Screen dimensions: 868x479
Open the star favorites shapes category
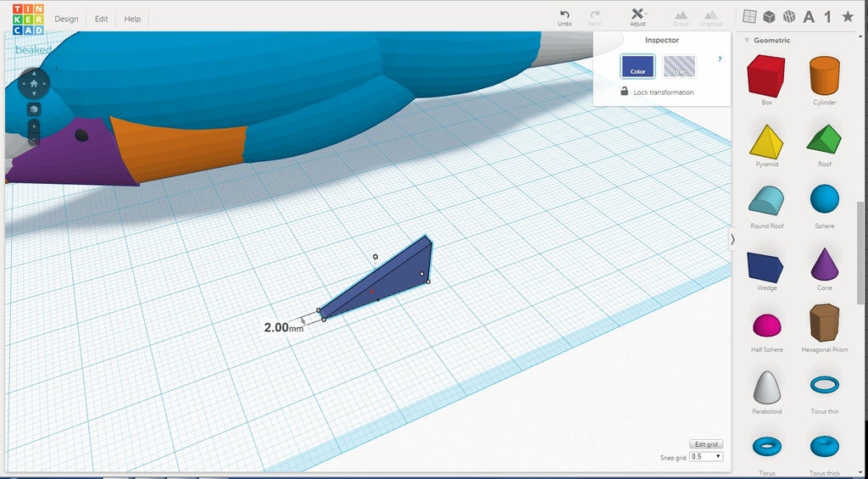click(x=848, y=17)
